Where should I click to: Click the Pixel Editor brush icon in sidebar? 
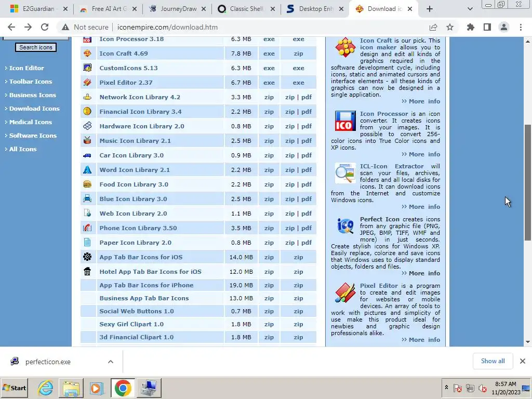pyautogui.click(x=345, y=292)
